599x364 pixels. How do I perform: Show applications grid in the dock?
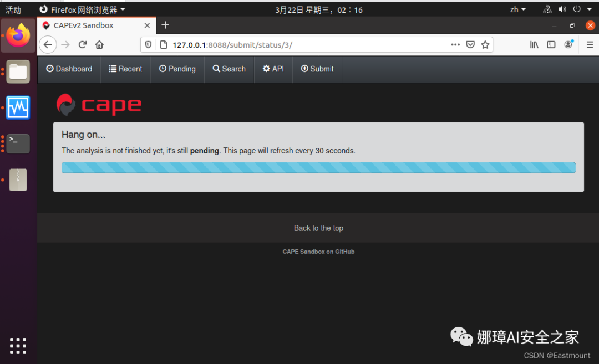point(18,346)
